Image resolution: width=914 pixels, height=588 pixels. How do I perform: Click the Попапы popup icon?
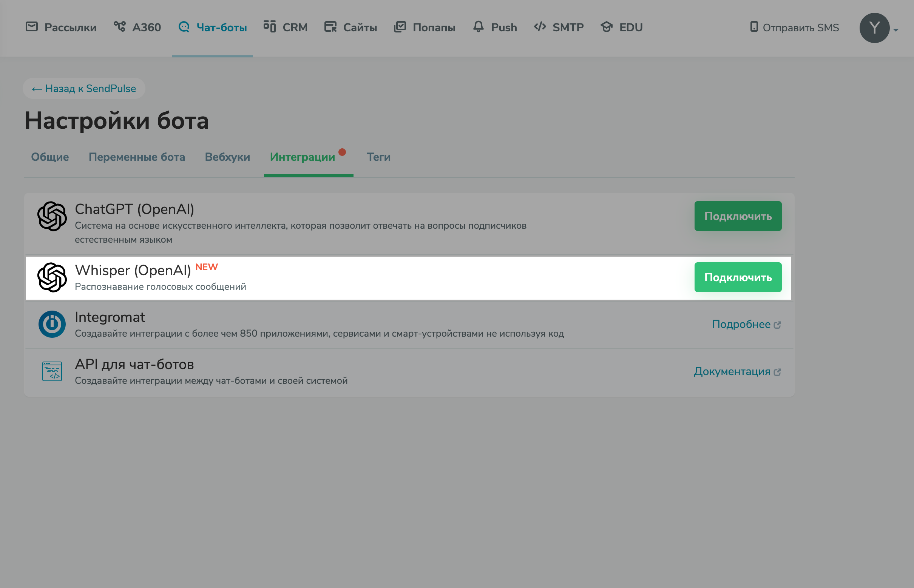tap(400, 27)
